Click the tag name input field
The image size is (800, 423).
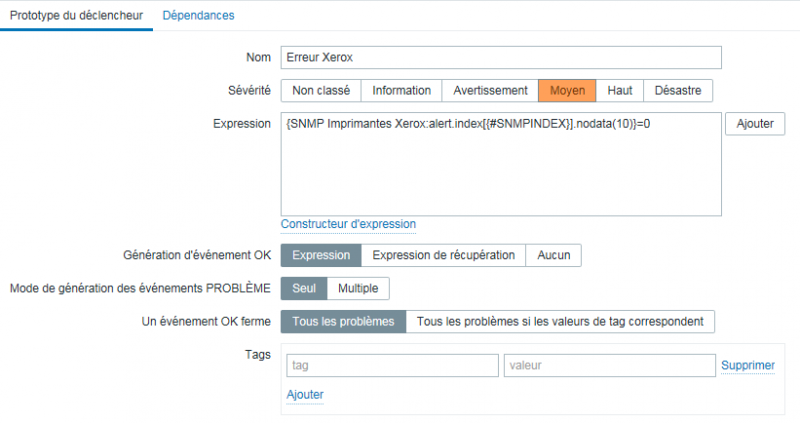tap(392, 365)
